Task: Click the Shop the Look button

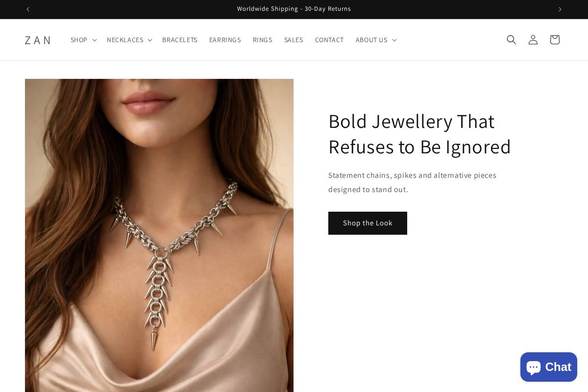Action: [367, 223]
